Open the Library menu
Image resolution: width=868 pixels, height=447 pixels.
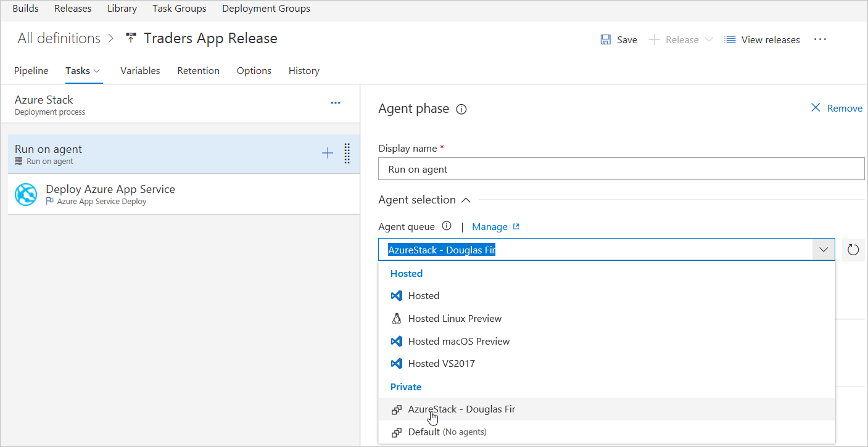coord(122,9)
